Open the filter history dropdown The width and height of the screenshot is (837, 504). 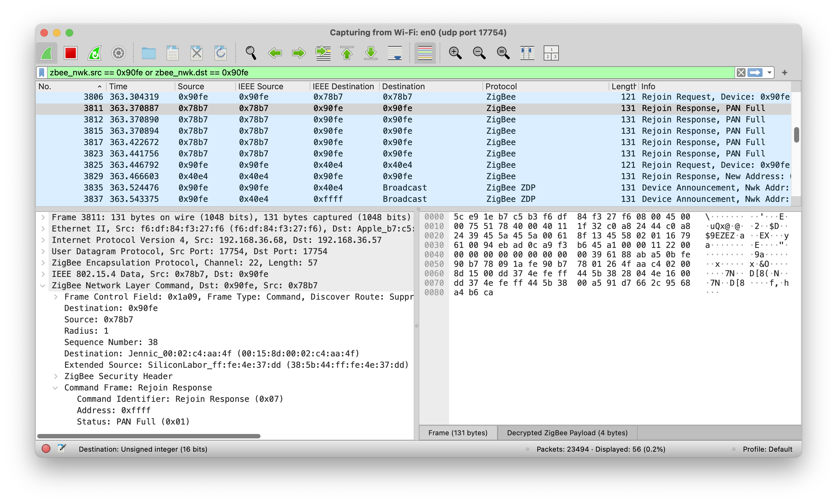(x=769, y=73)
